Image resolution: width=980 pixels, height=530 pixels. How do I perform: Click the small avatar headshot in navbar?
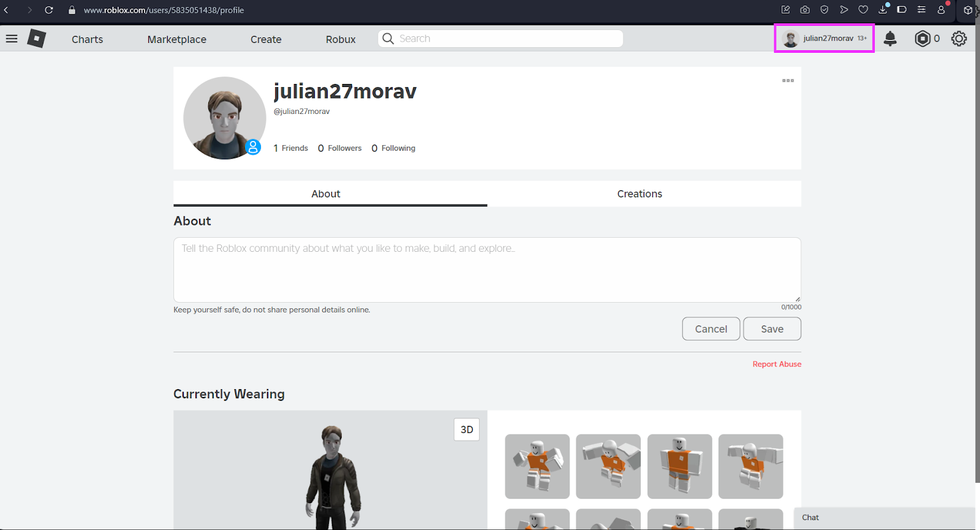pos(791,39)
